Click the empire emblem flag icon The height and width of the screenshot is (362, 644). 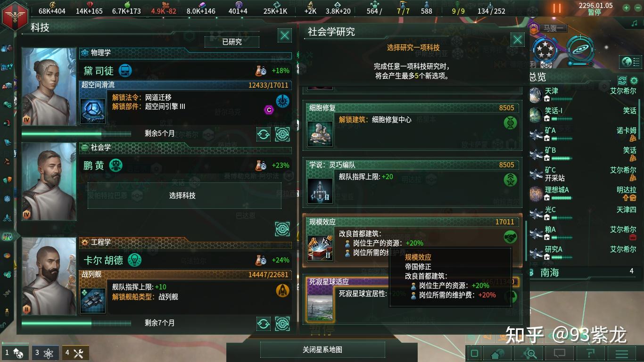[15, 16]
